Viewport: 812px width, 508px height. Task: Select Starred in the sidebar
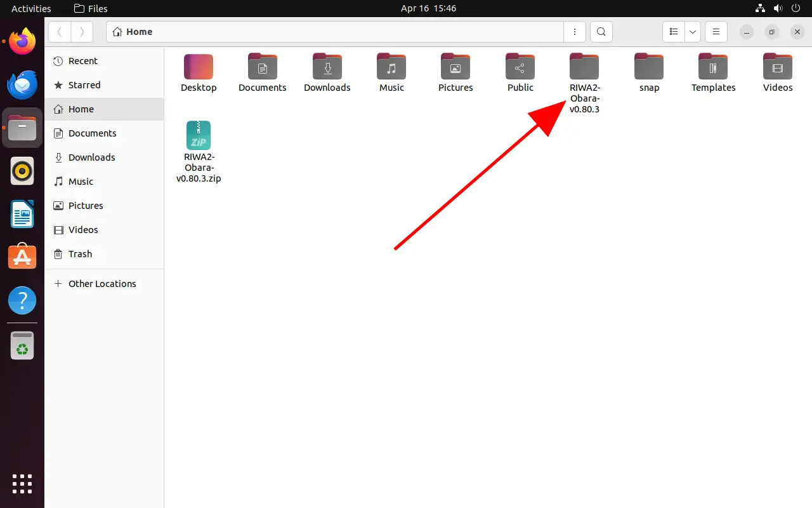click(x=84, y=85)
